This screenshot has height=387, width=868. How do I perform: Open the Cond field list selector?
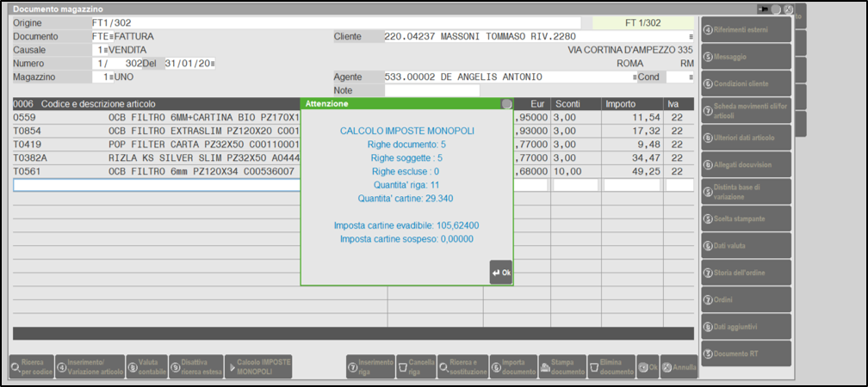(691, 77)
